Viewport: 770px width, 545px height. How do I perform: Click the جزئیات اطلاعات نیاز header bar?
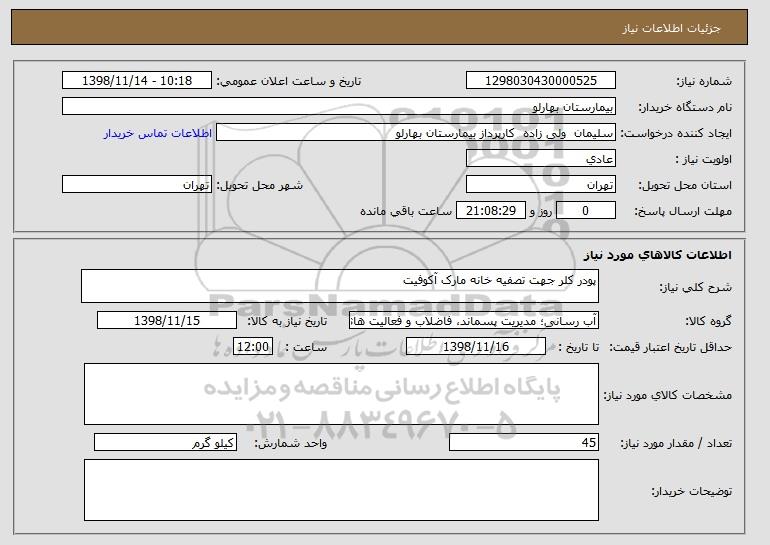pyautogui.click(x=380, y=27)
